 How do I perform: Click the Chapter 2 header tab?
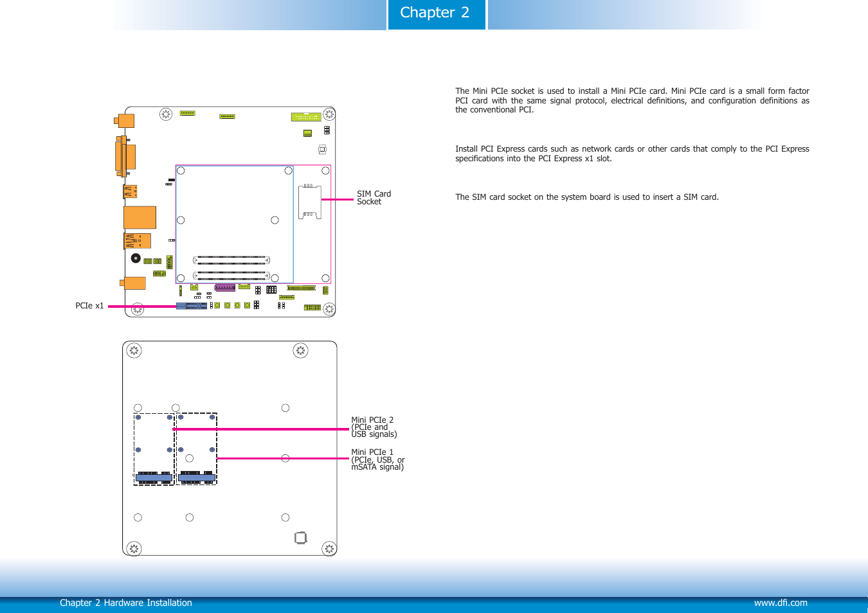tap(436, 14)
